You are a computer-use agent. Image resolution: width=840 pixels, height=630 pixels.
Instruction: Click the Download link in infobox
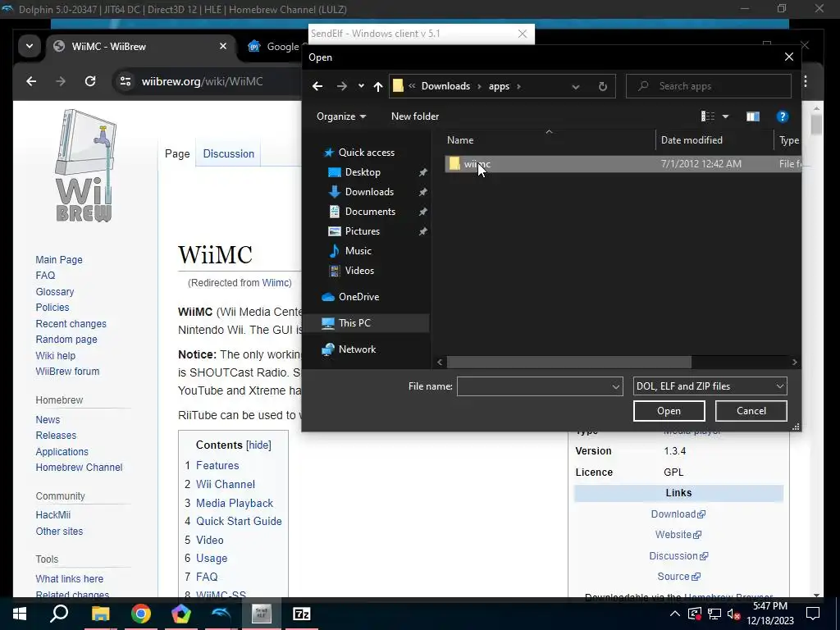pyautogui.click(x=678, y=514)
